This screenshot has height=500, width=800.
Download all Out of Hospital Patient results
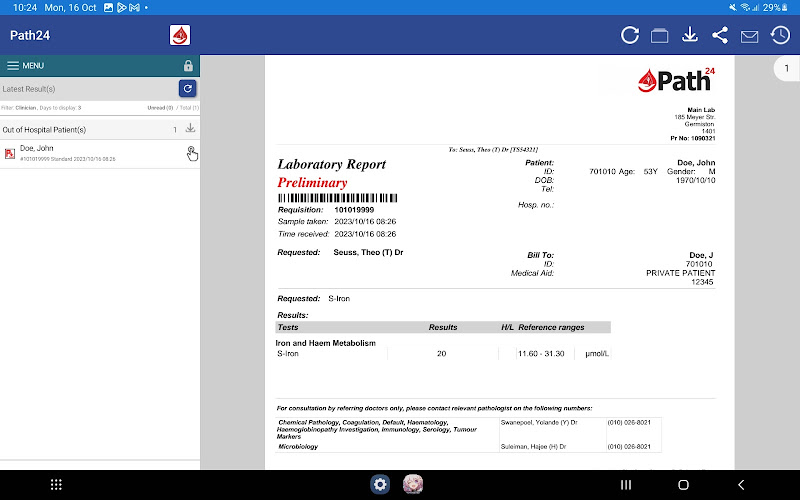pos(190,129)
